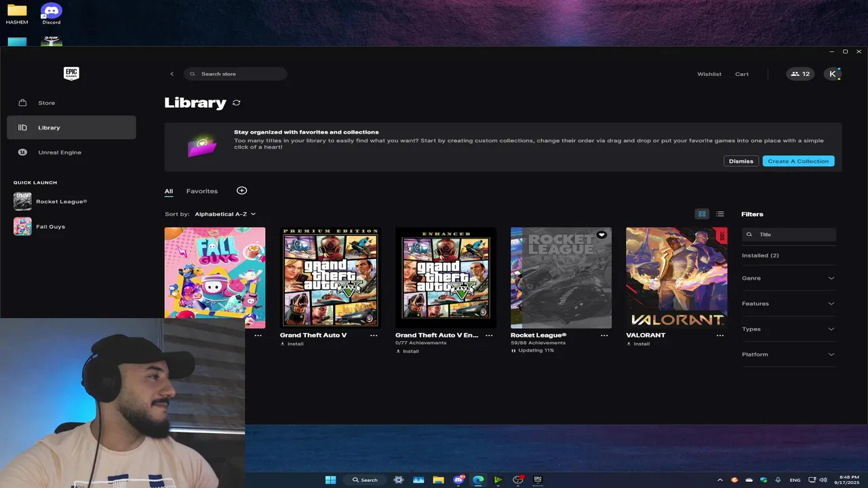Toggle the Installed (2) filter
This screenshot has width=868, height=488.
(x=760, y=256)
